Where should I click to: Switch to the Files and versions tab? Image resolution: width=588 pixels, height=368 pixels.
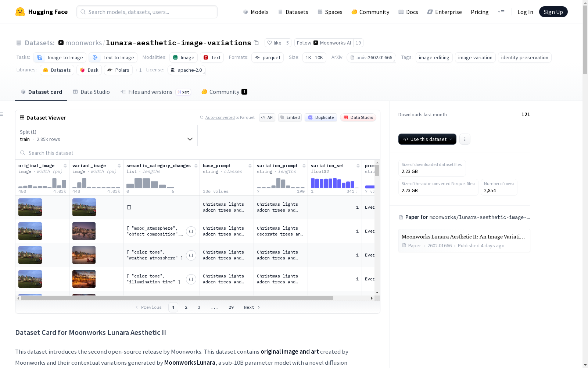tap(155, 92)
